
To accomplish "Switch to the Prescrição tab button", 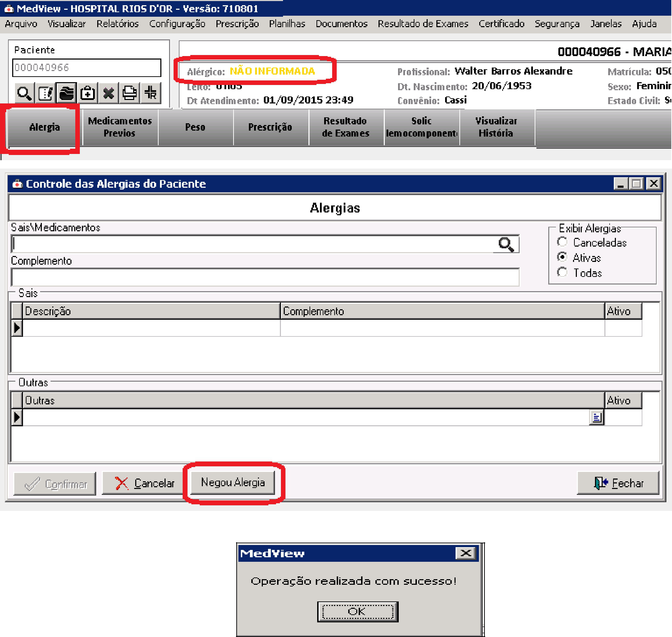I will [x=270, y=127].
